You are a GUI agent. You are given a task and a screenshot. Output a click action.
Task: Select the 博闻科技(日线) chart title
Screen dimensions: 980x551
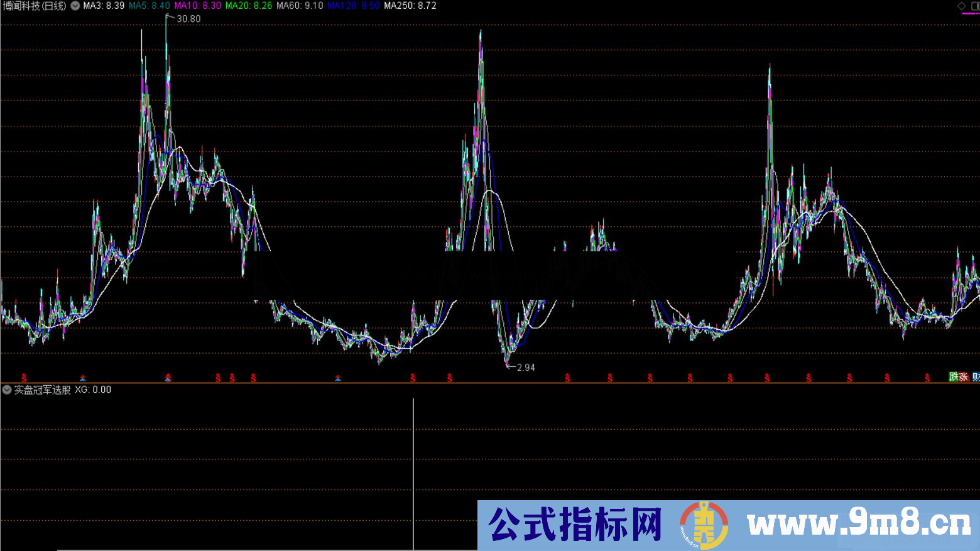(x=35, y=6)
